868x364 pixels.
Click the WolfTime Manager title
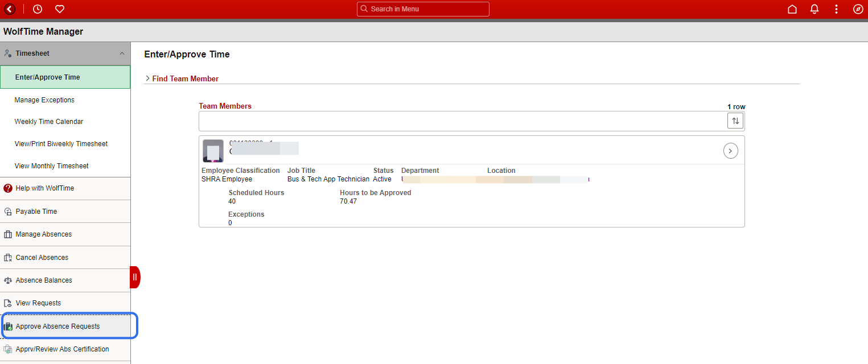point(43,32)
